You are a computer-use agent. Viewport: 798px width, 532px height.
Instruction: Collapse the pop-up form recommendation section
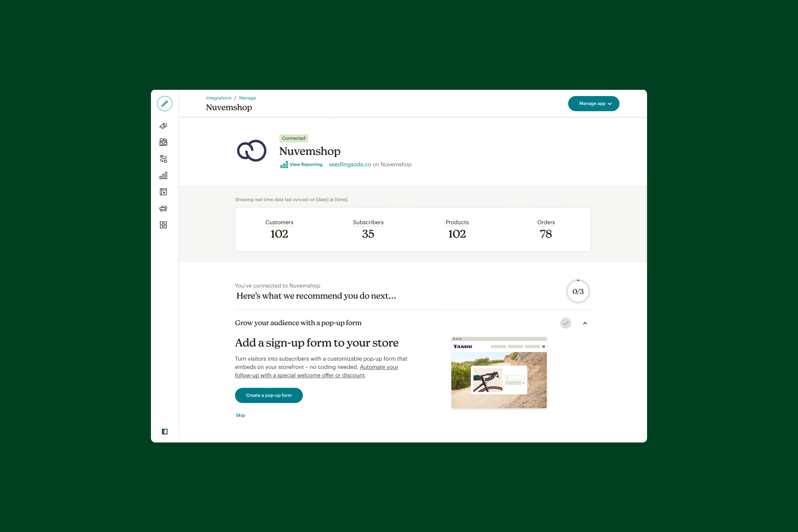tap(584, 323)
